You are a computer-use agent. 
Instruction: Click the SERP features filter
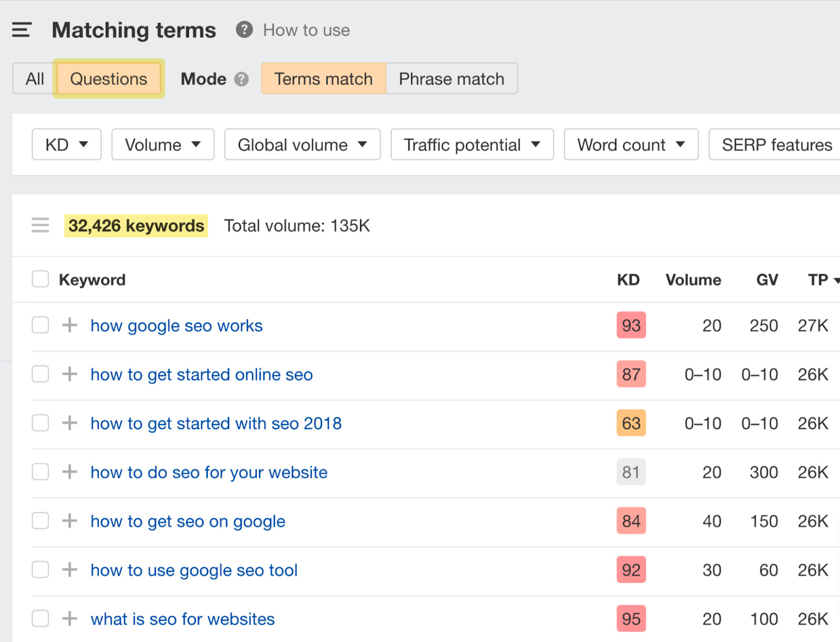coord(776,144)
